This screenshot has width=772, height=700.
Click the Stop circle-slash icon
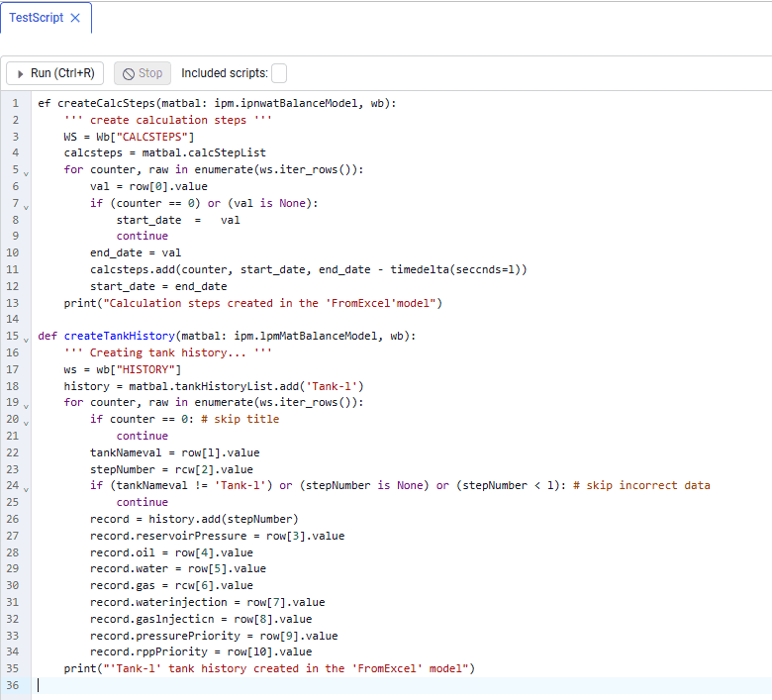pyautogui.click(x=129, y=74)
